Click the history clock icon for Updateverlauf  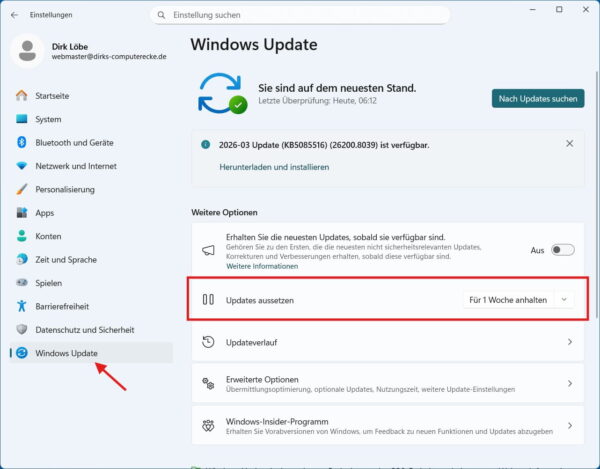(x=208, y=342)
